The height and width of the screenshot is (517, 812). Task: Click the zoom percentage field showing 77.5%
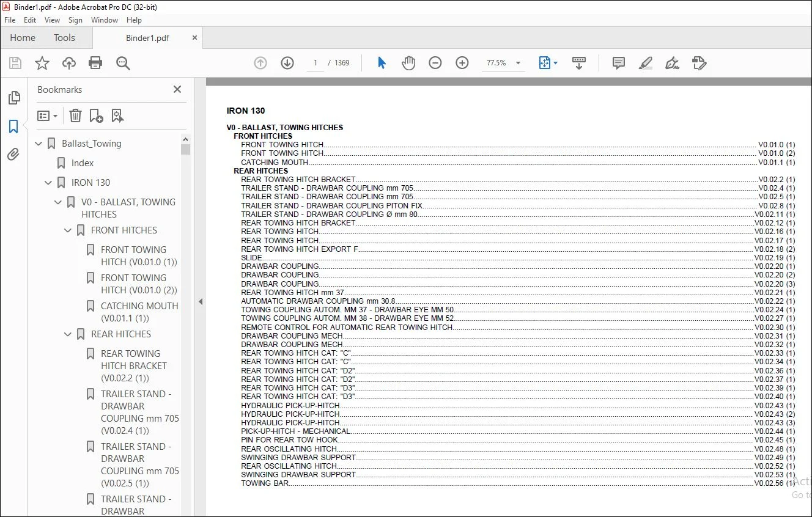(496, 63)
